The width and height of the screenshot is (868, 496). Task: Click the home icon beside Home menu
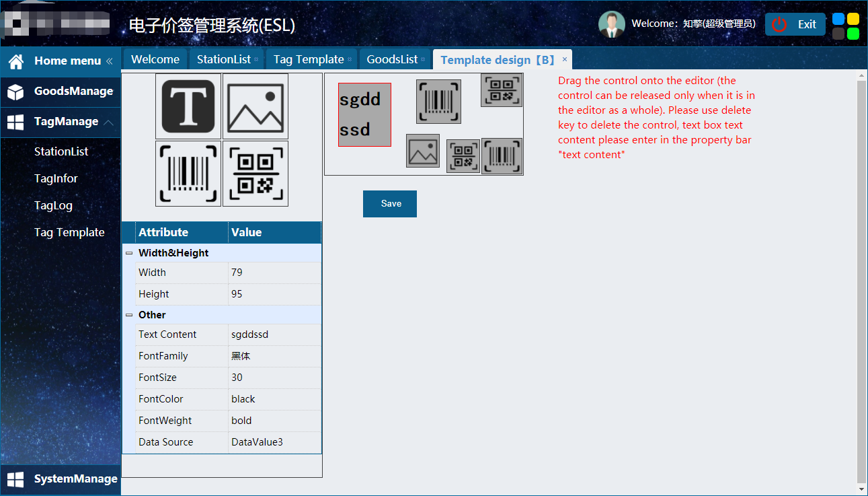[x=16, y=61]
